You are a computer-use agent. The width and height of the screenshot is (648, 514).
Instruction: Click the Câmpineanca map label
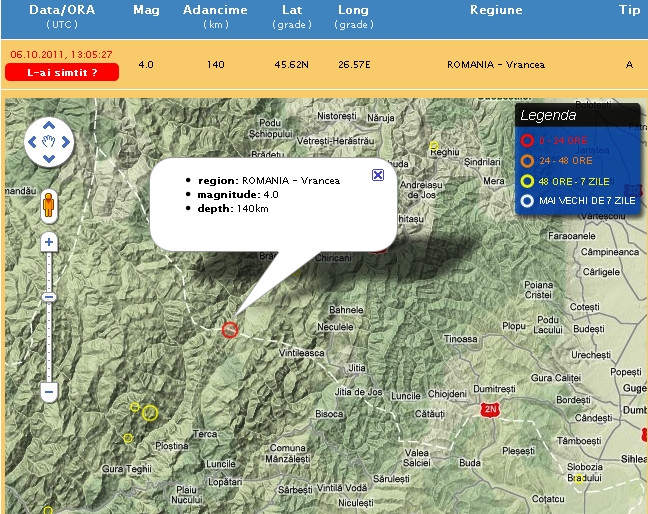(x=610, y=252)
